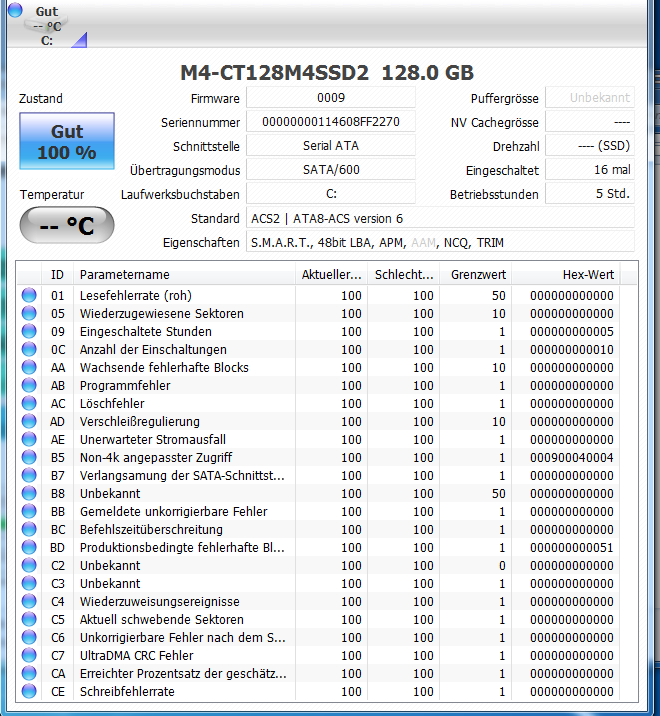Select the Lesefehlerrate (roh) parameter text

pos(136,295)
